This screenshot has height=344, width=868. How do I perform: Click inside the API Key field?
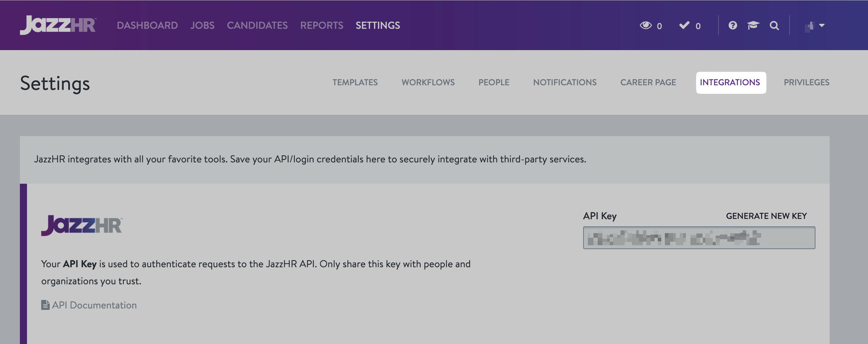click(x=699, y=238)
